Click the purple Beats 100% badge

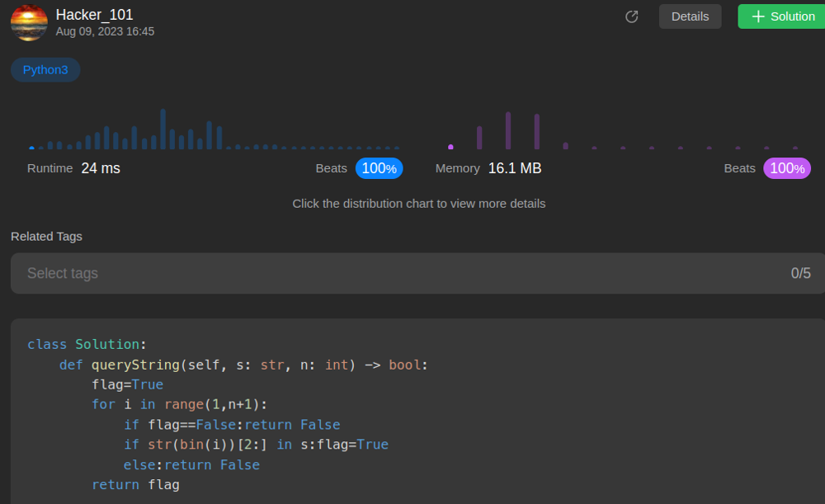[x=787, y=168]
